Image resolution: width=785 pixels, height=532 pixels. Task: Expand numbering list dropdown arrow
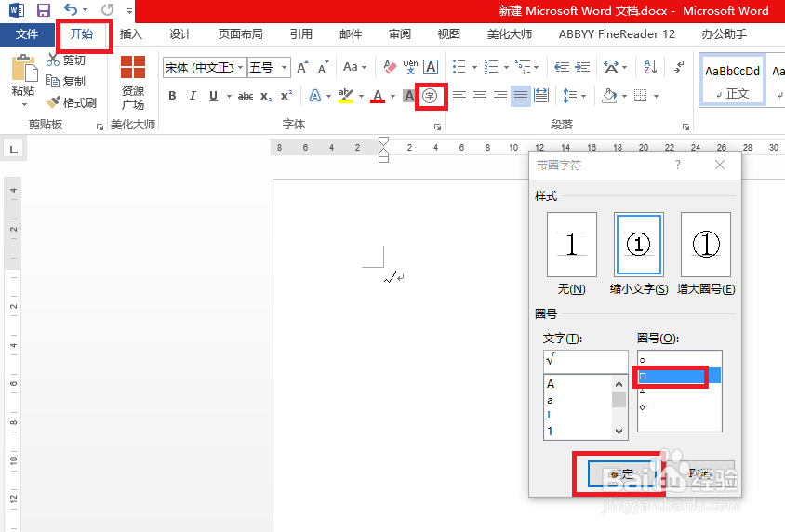click(506, 67)
